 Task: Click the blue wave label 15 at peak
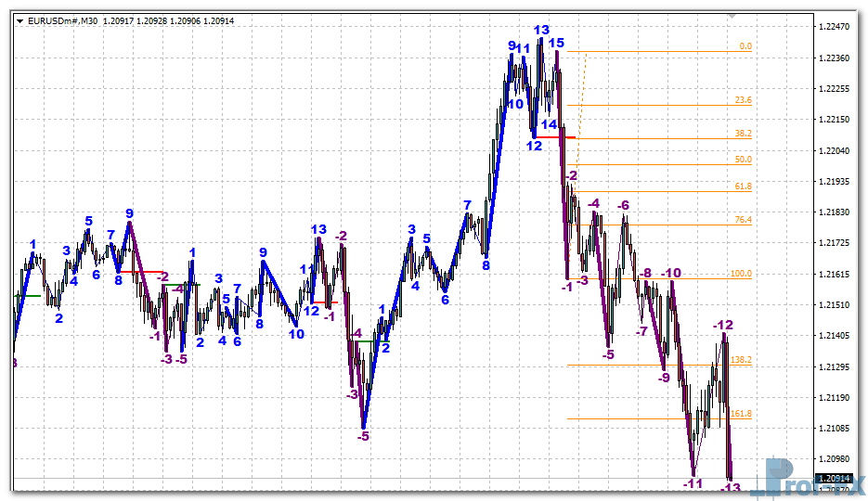pyautogui.click(x=556, y=43)
